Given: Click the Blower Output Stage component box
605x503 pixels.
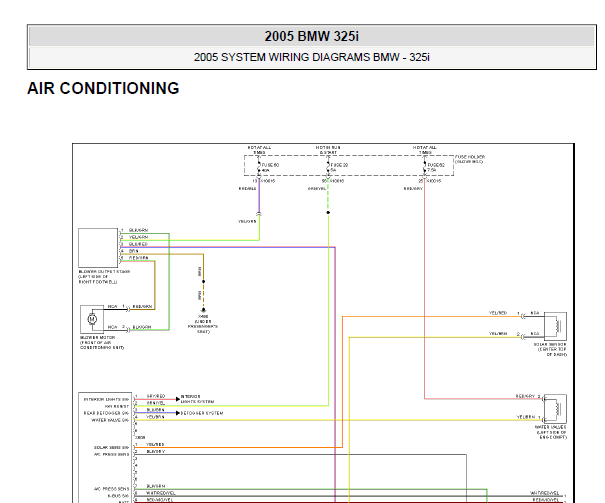Looking at the screenshot, I should click(x=98, y=248).
